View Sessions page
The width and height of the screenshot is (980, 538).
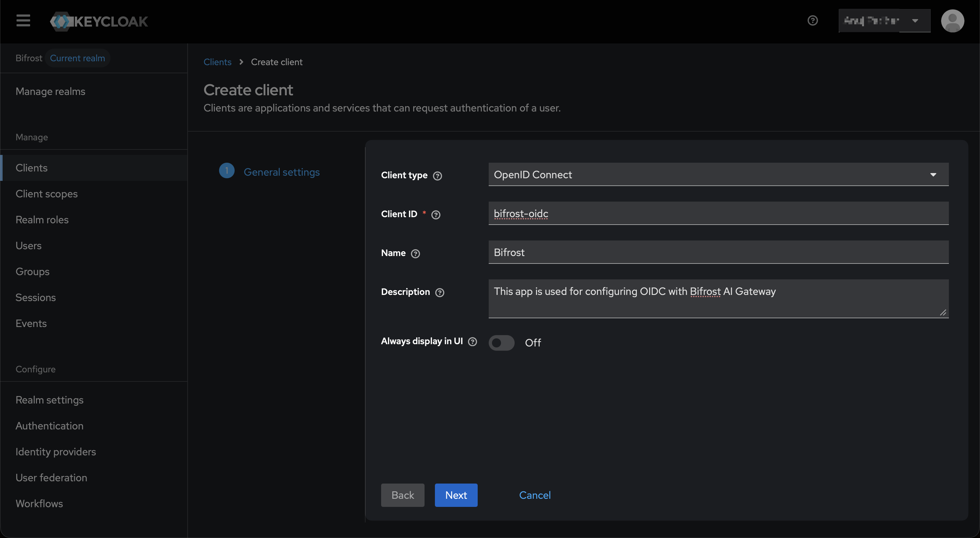click(94, 297)
